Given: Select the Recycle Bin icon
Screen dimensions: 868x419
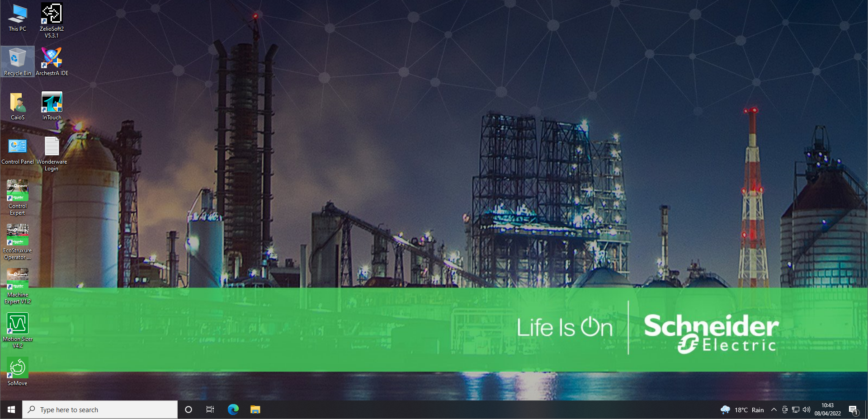Looking at the screenshot, I should pos(18,61).
